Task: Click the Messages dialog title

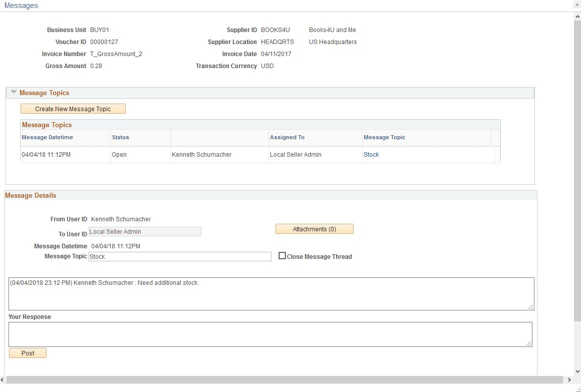Action: [21, 6]
